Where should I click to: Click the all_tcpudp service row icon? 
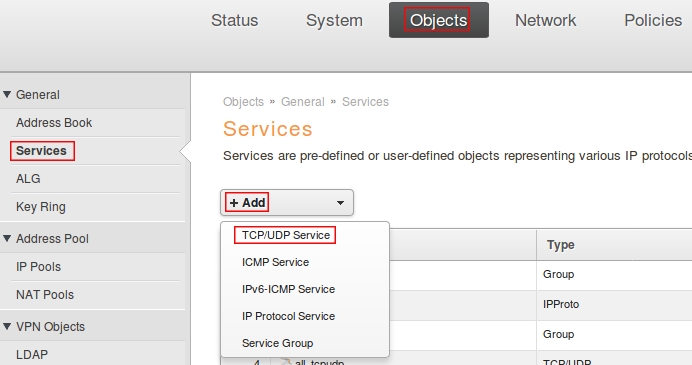pyautogui.click(x=285, y=362)
